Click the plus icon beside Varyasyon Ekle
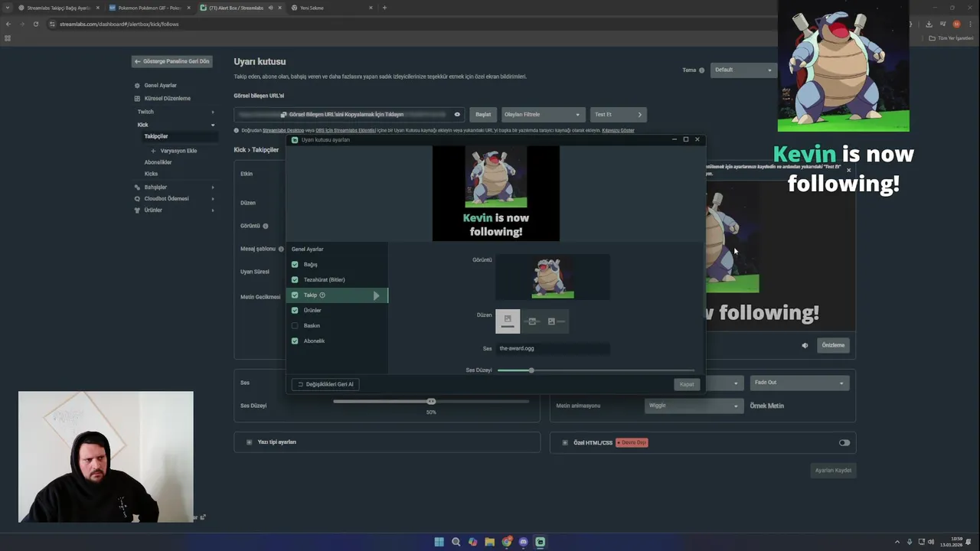The width and height of the screenshot is (980, 551). 153,151
